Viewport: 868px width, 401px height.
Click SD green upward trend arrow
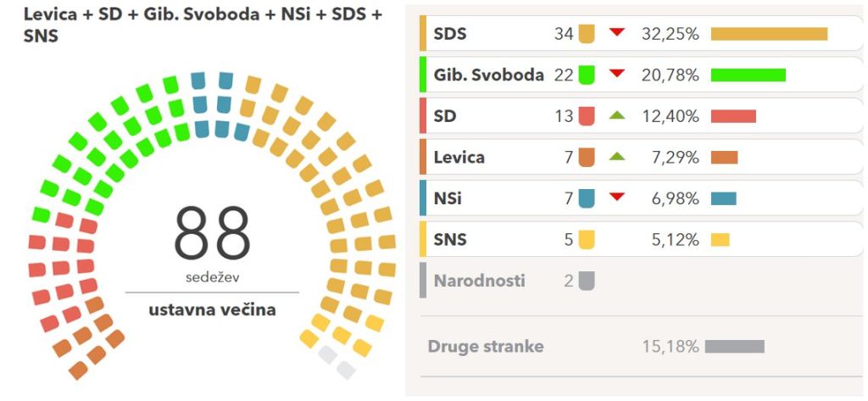tap(617, 115)
